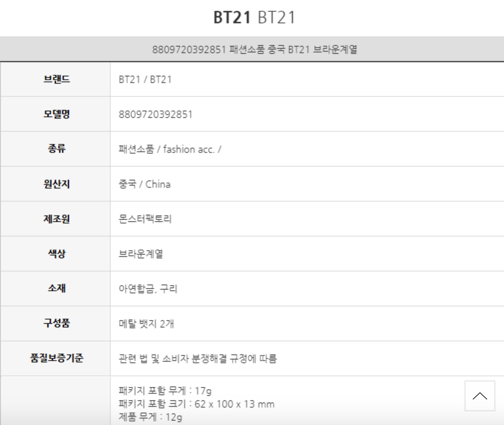The width and height of the screenshot is (504, 425).
Task: Click the 몬스터팩토리 manufacturer value
Action: tap(145, 219)
